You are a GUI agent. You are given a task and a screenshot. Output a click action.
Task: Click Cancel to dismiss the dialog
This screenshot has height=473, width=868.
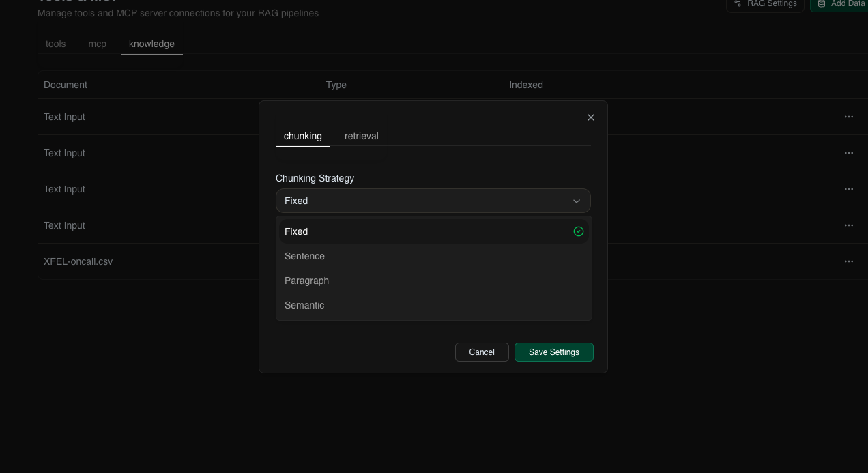[x=482, y=352]
